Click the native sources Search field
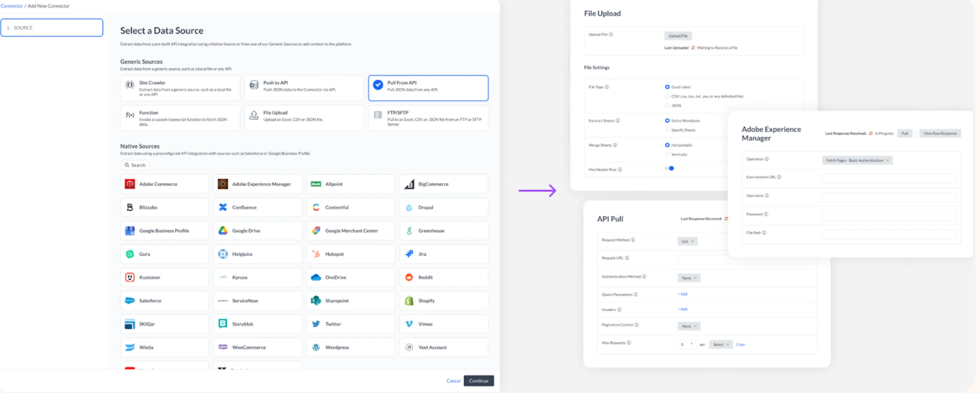 135,165
